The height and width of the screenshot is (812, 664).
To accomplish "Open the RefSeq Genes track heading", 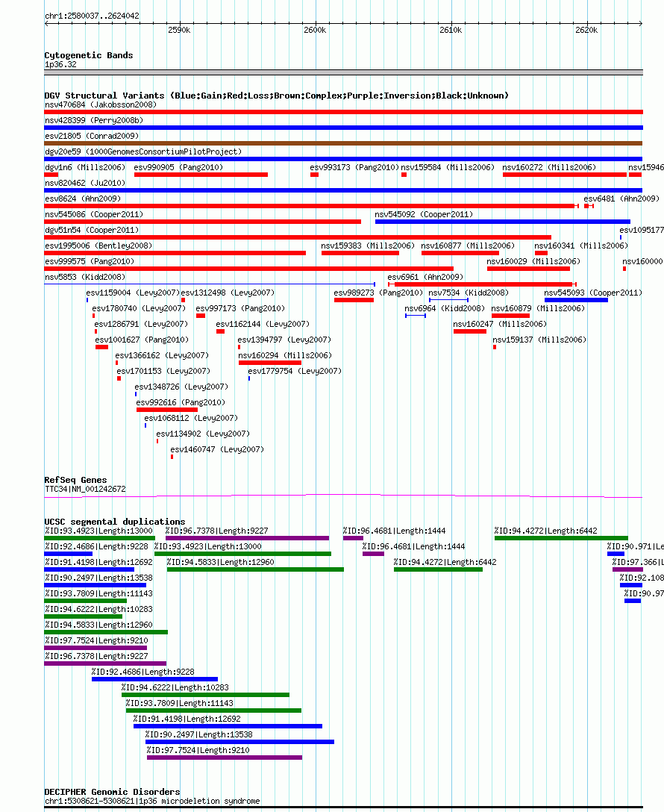I will tap(75, 480).
